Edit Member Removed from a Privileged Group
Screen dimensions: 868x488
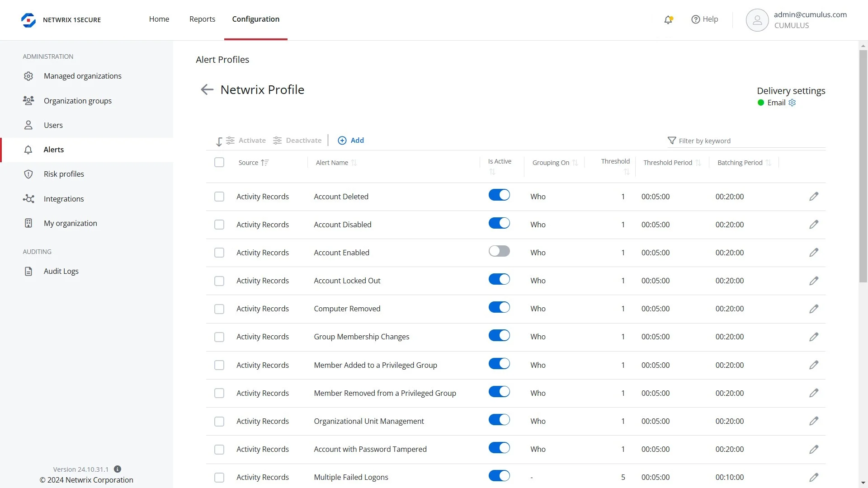tap(814, 393)
